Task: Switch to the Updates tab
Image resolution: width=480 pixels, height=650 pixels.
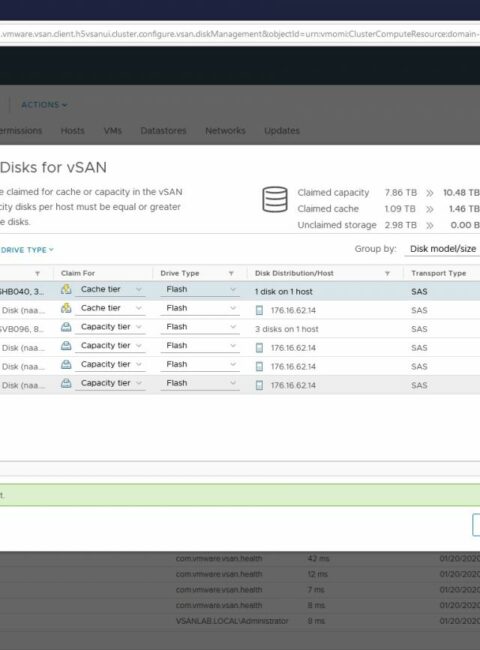Action: (282, 131)
